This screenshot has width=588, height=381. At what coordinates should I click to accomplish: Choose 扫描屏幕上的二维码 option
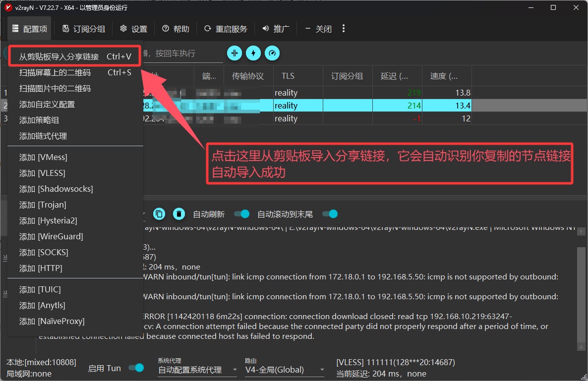[75, 72]
